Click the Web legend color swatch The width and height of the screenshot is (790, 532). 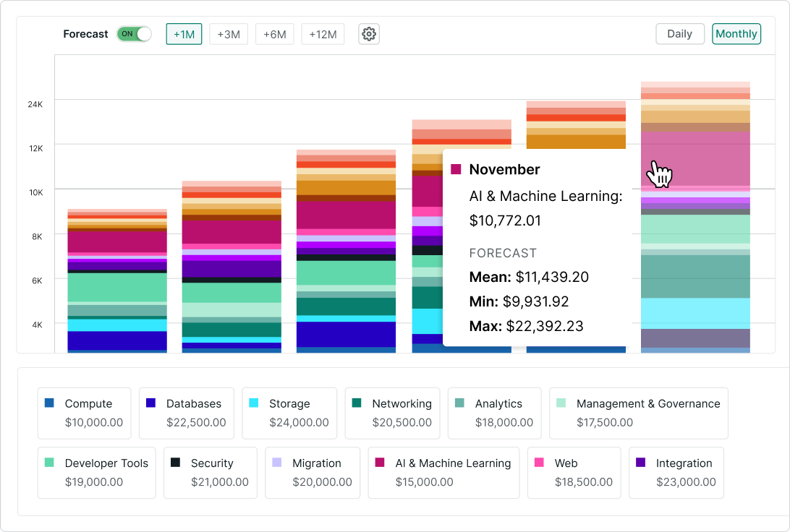[x=539, y=462]
